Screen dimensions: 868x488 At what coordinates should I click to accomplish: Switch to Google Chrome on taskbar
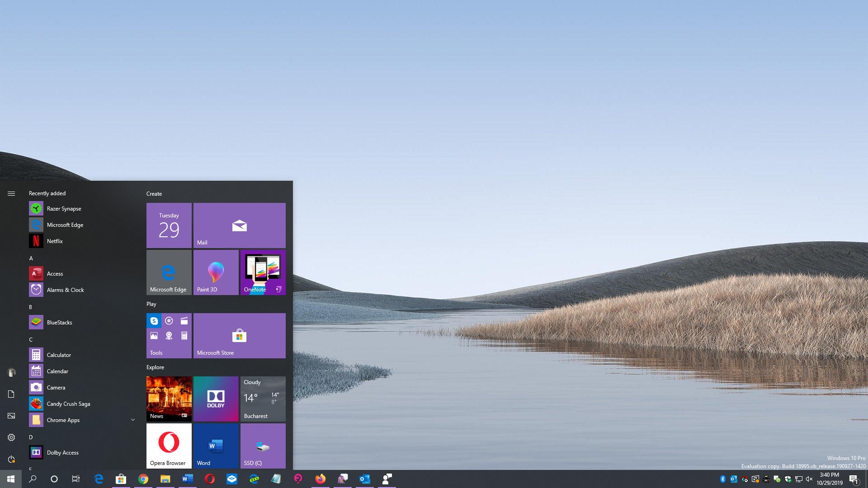pos(143,479)
